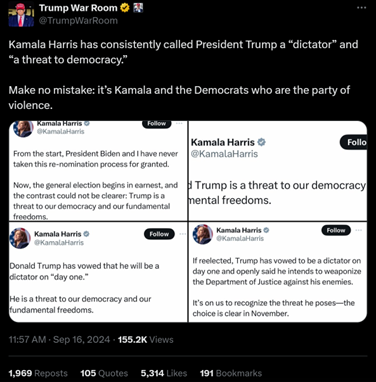Click Follow button in bottom-right Kamala Harris tweet
This screenshot has width=376, height=382.
(x=336, y=230)
